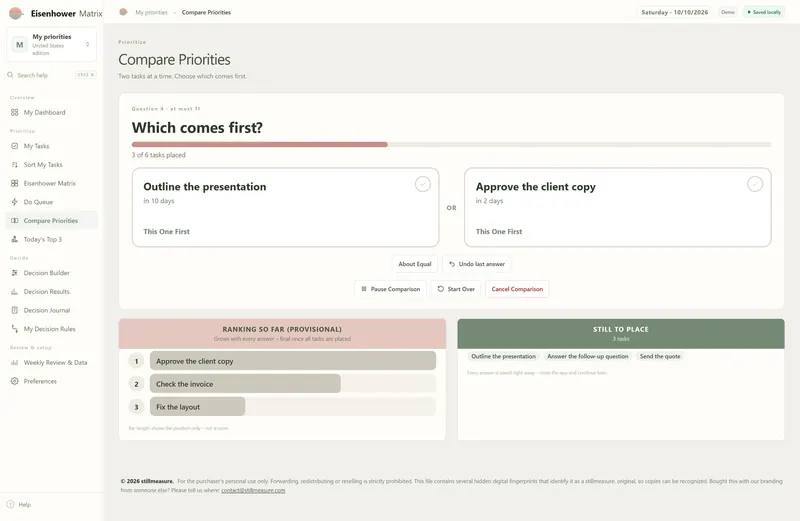
Task: Click the search magnifier icon
Action: 10,75
